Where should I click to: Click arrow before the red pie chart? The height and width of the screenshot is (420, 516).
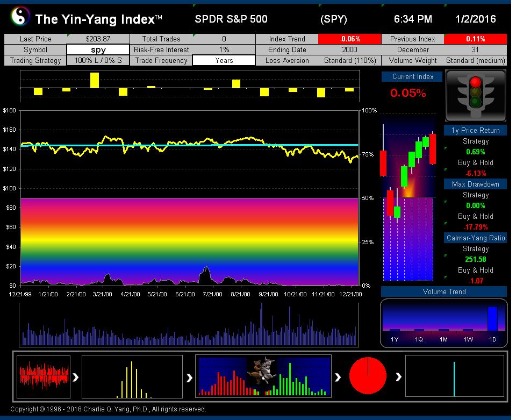(x=338, y=377)
